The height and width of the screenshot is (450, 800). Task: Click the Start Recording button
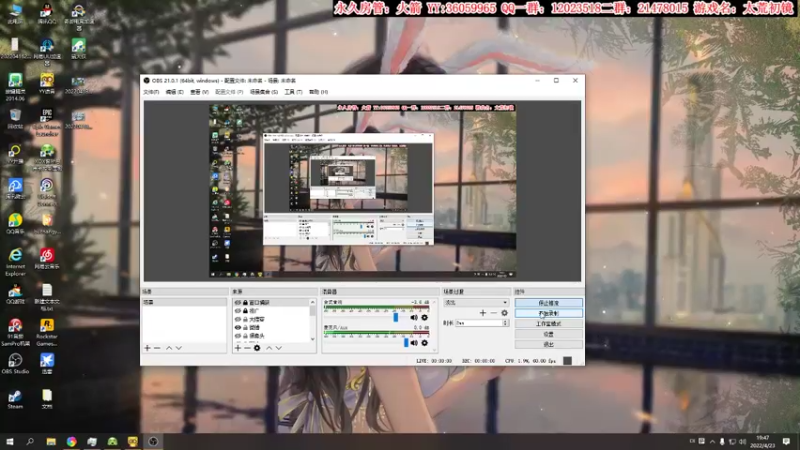[x=548, y=313]
